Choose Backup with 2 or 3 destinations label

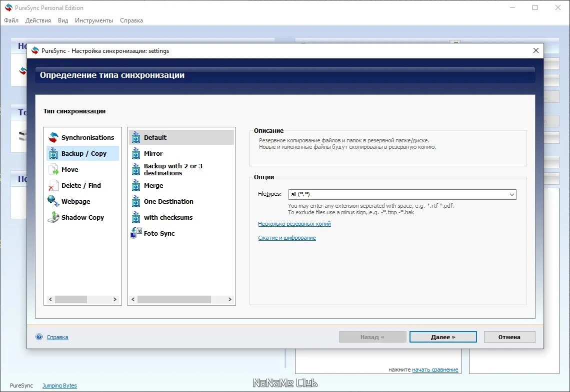point(173,169)
